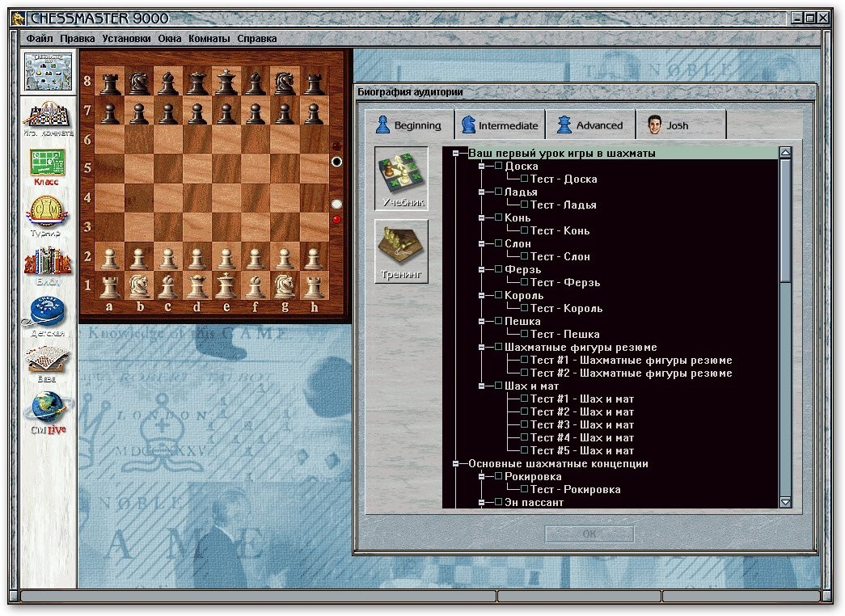The width and height of the screenshot is (845, 616).
Task: Open the Окна menu
Action: pos(169,38)
